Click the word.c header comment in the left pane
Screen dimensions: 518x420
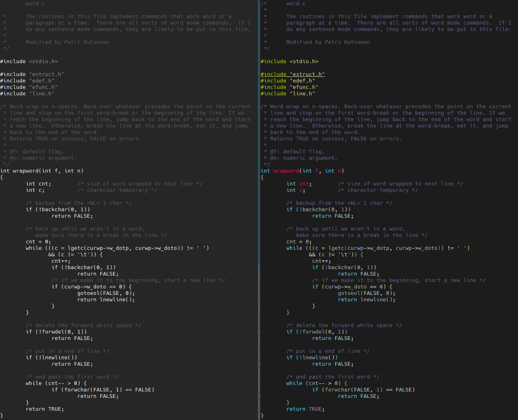(x=35, y=4)
